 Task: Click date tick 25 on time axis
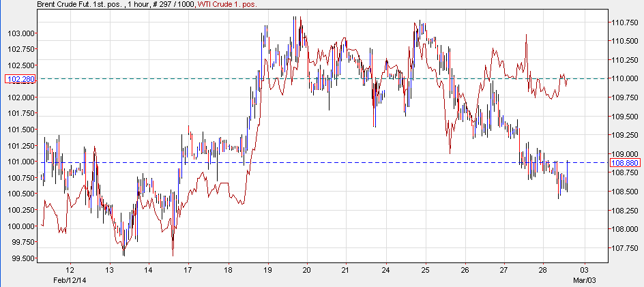[x=426, y=271]
